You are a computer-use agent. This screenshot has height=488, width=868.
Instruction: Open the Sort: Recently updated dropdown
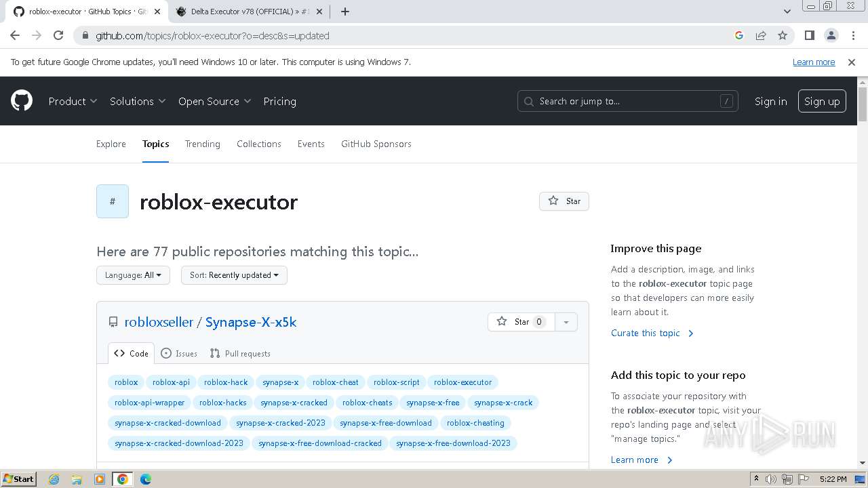pyautogui.click(x=234, y=275)
